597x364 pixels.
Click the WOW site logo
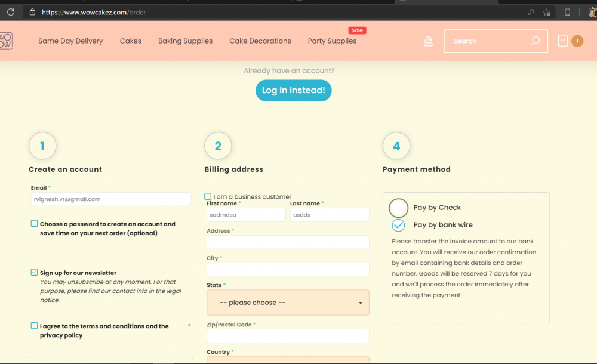(x=5, y=40)
